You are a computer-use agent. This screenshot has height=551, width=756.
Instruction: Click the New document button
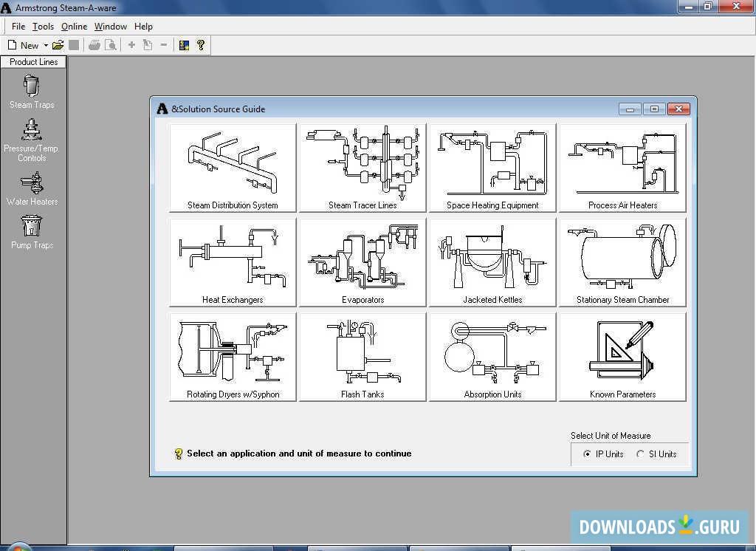(x=23, y=45)
